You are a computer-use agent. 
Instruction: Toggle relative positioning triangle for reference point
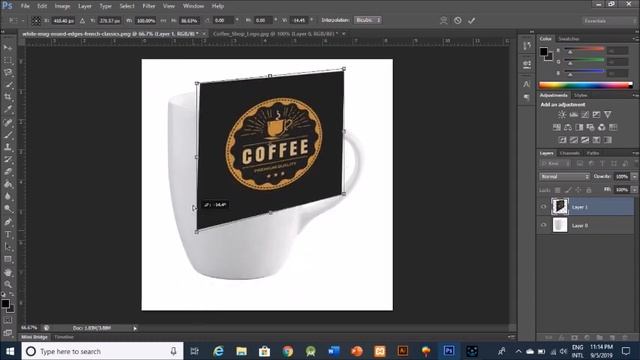point(82,20)
